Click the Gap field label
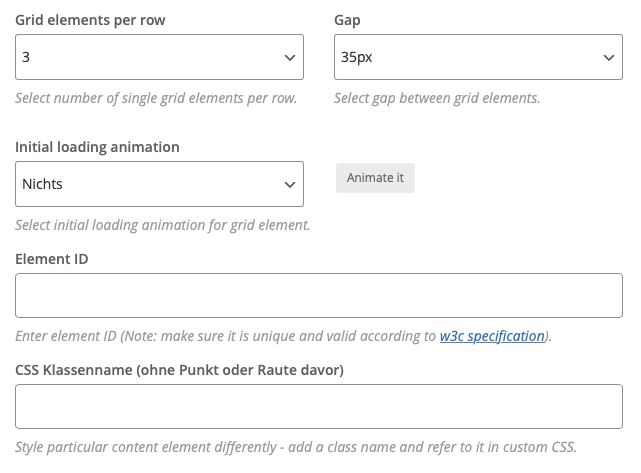Image resolution: width=641 pixels, height=473 pixels. coord(347,20)
